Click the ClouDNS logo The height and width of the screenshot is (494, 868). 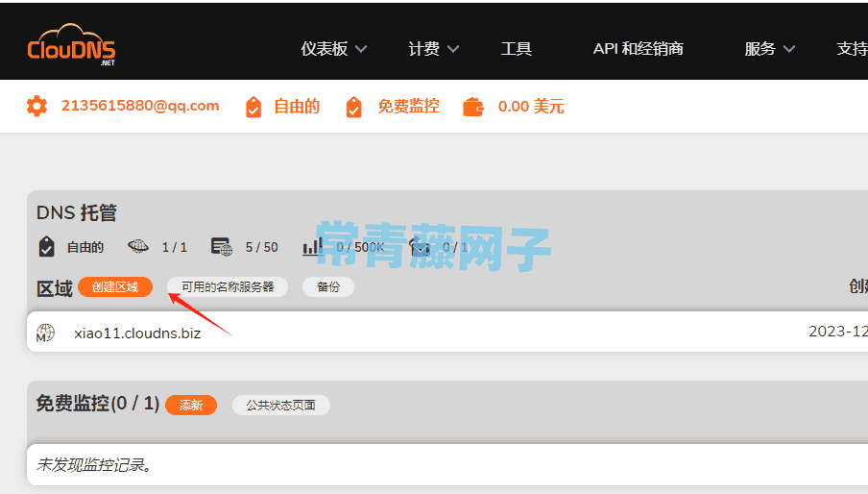point(71,45)
